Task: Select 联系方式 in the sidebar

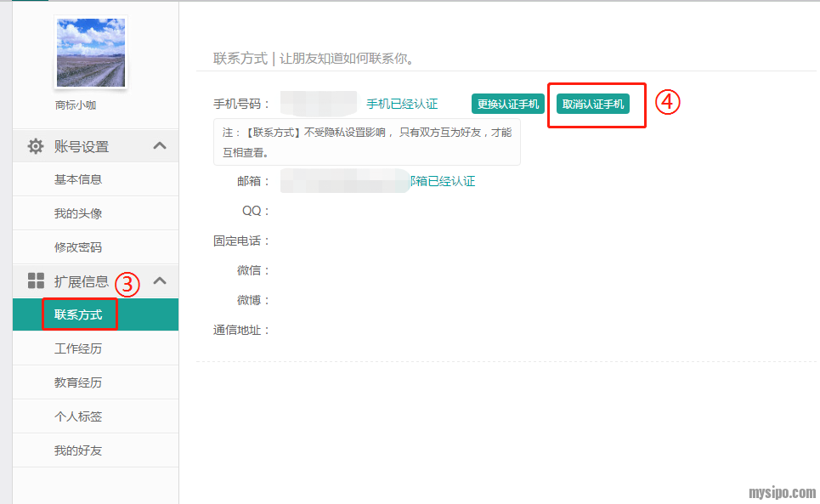Action: coord(78,315)
